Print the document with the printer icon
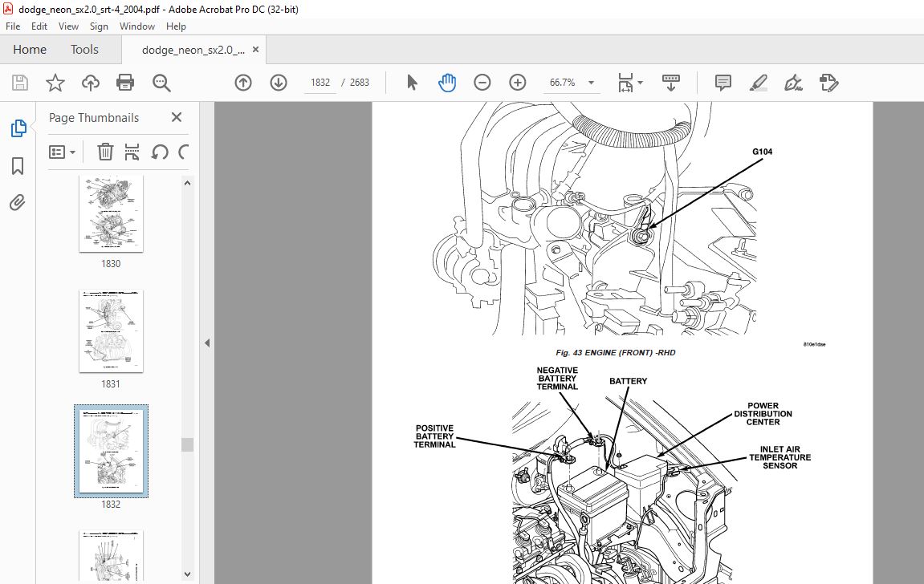The image size is (924, 584). [125, 83]
